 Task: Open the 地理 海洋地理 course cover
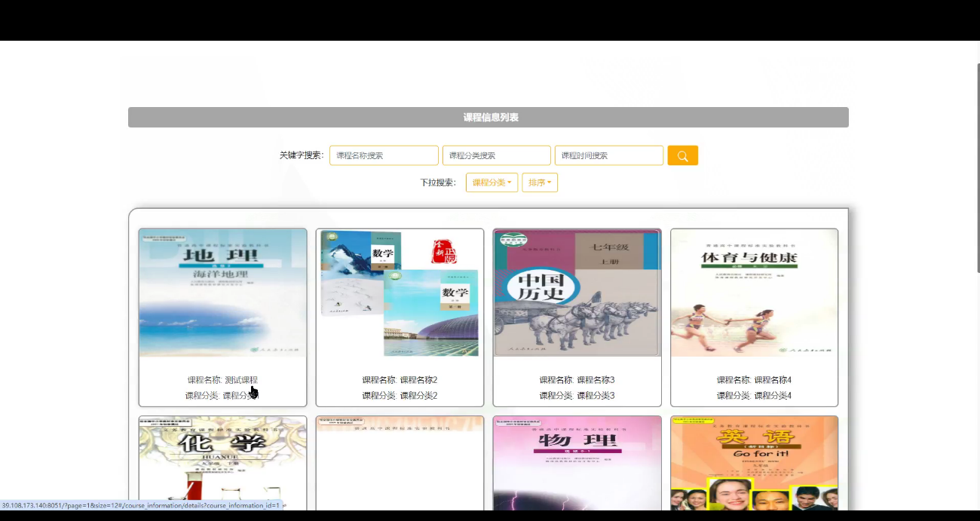pos(223,293)
